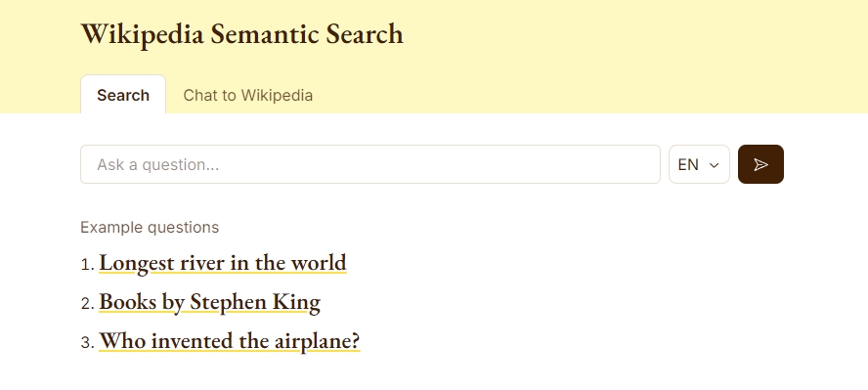Click the Wikipedia Semantic Search title
The image size is (868, 390).
coord(241,34)
